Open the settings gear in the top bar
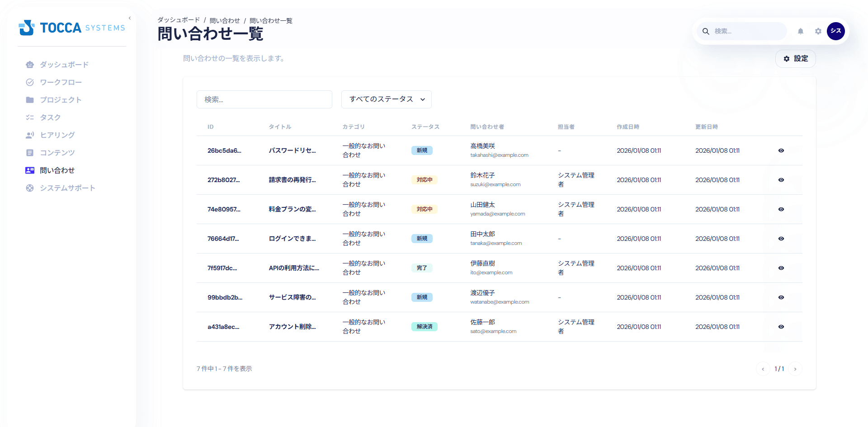This screenshot has height=427, width=868. (818, 31)
